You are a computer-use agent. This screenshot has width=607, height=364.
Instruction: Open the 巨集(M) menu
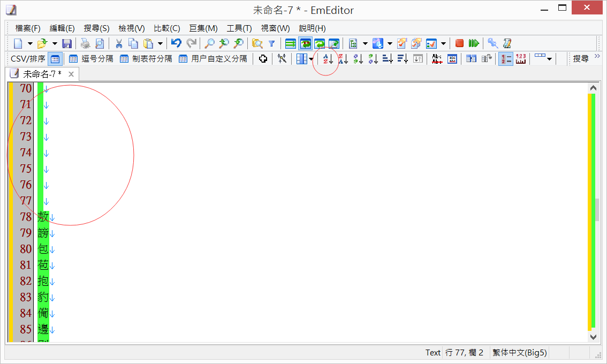click(x=203, y=28)
